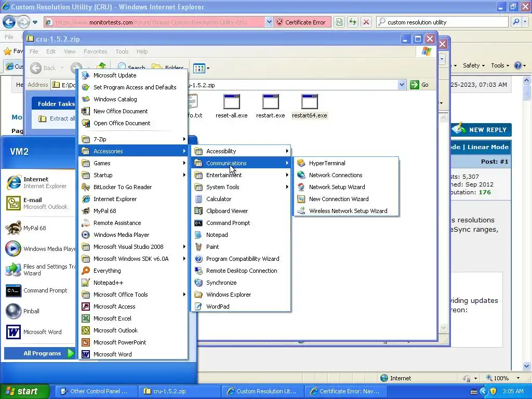The image size is (532, 399).
Task: Open the Favorites menu in the zip window
Action: click(x=96, y=51)
